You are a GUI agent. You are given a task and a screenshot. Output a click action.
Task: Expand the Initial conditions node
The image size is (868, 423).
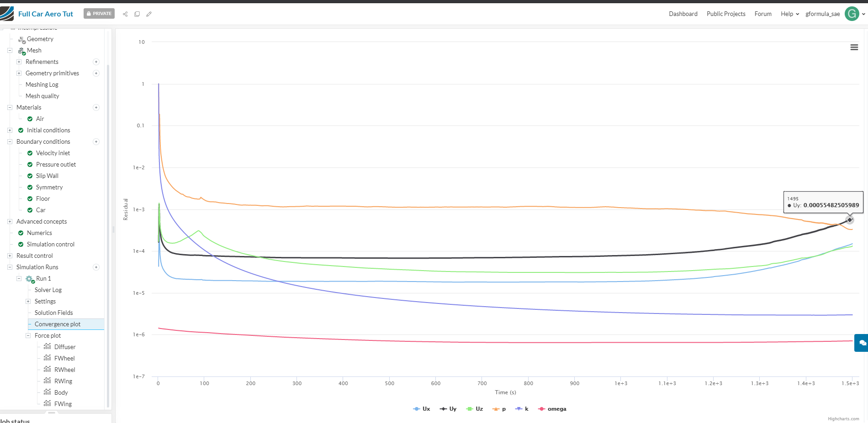tap(10, 131)
